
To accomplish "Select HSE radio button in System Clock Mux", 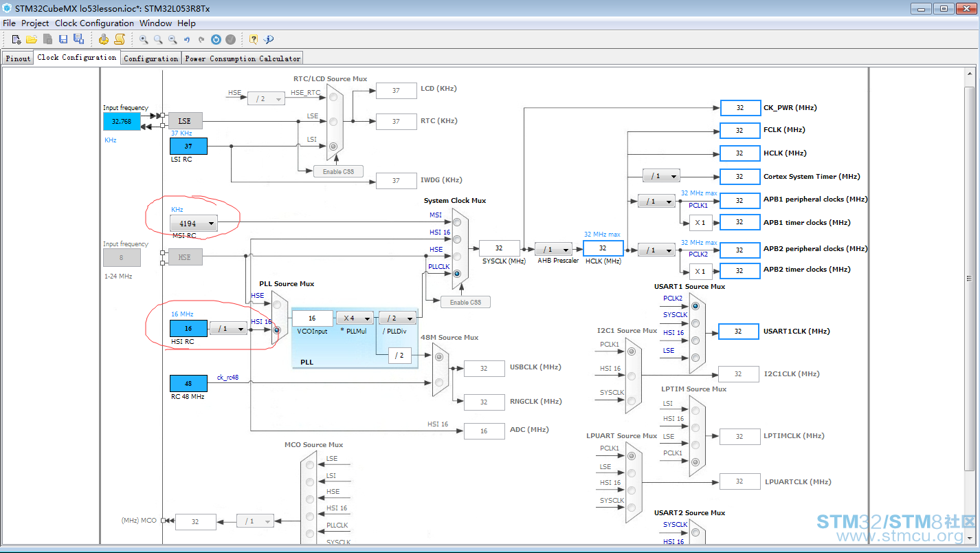I will click(x=457, y=257).
